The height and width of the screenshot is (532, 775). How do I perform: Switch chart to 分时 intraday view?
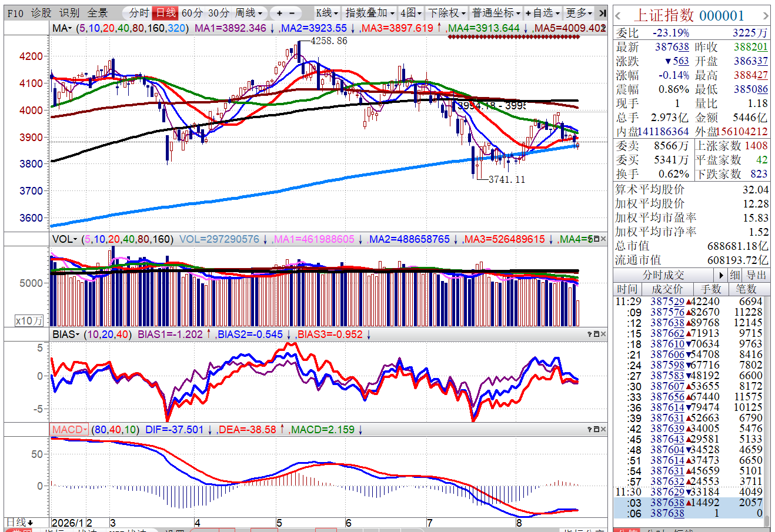[139, 12]
